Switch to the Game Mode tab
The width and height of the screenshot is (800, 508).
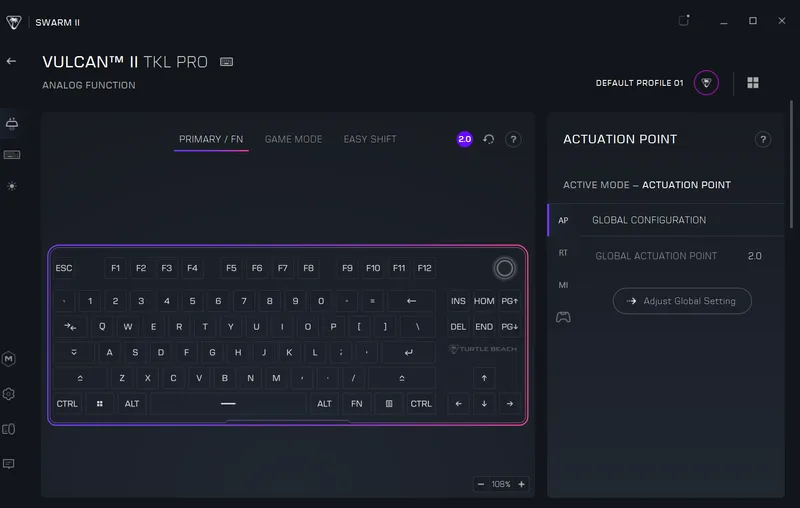pyautogui.click(x=293, y=139)
